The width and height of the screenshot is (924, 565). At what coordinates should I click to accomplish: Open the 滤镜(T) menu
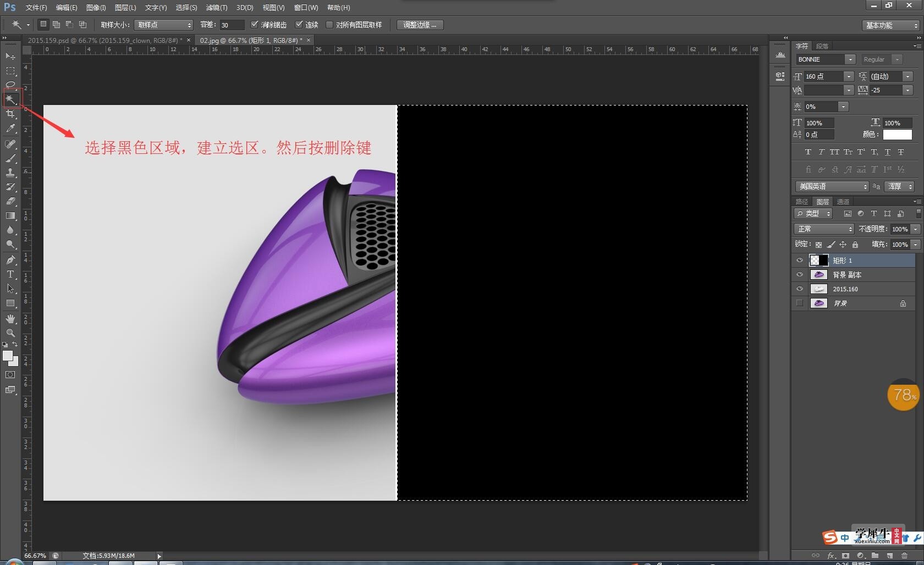(x=217, y=8)
